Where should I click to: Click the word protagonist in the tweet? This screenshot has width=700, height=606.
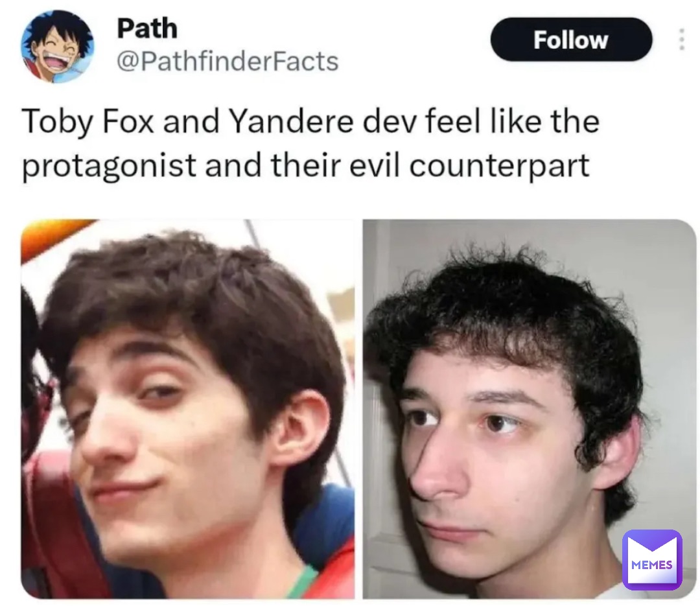point(109,166)
